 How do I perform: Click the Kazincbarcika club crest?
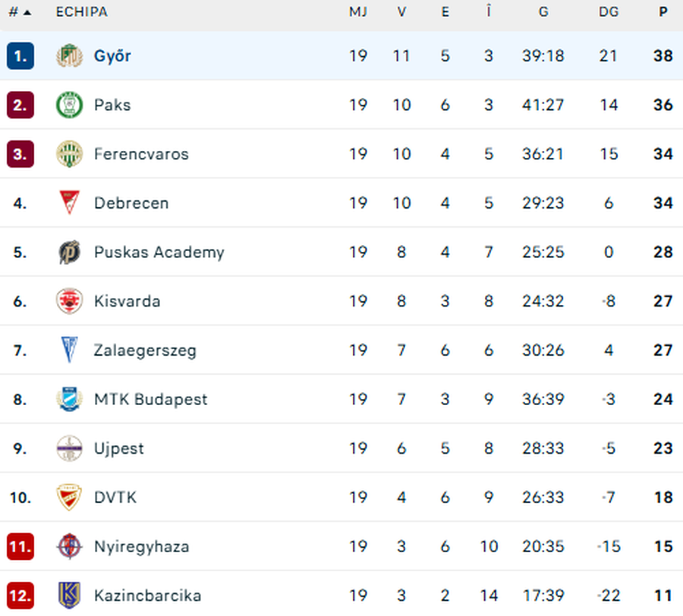pos(70,596)
